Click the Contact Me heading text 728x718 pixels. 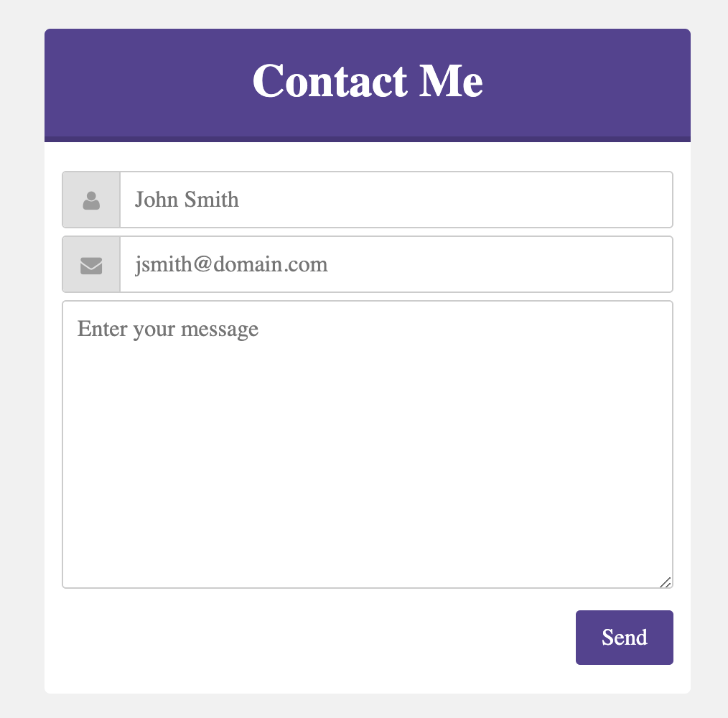pyautogui.click(x=368, y=81)
